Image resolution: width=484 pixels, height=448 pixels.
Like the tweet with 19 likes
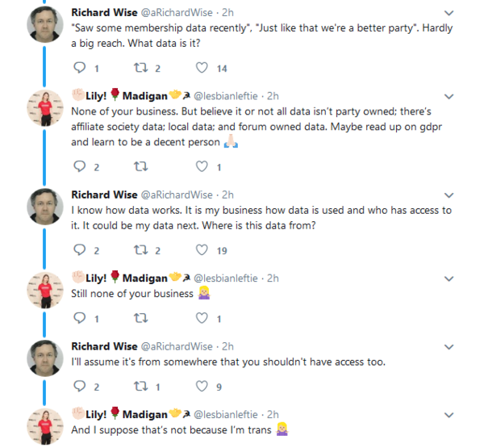(201, 250)
